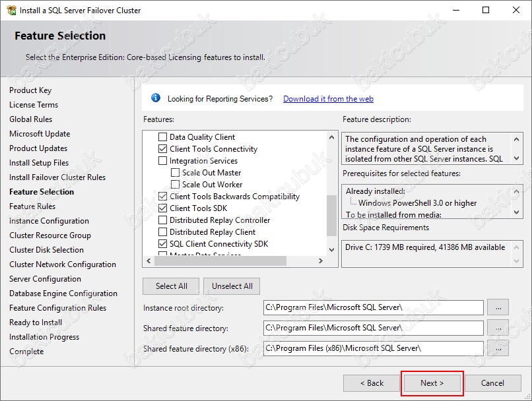Browse for Shared feature directory (x86)
The width and height of the screenshot is (532, 401).
[498, 348]
